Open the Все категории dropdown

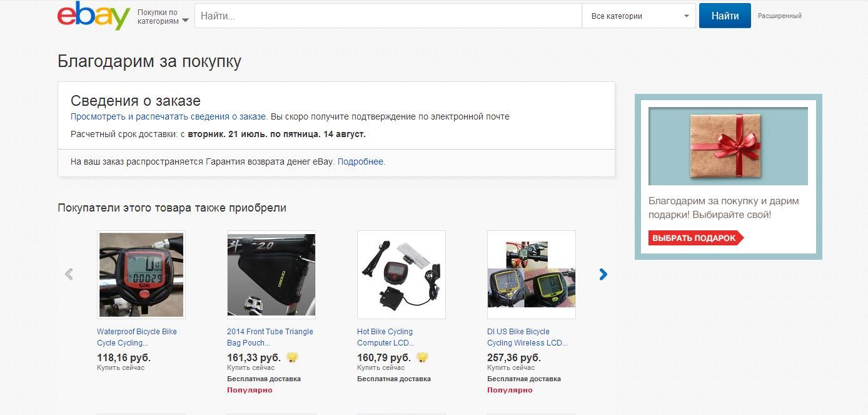(x=638, y=16)
